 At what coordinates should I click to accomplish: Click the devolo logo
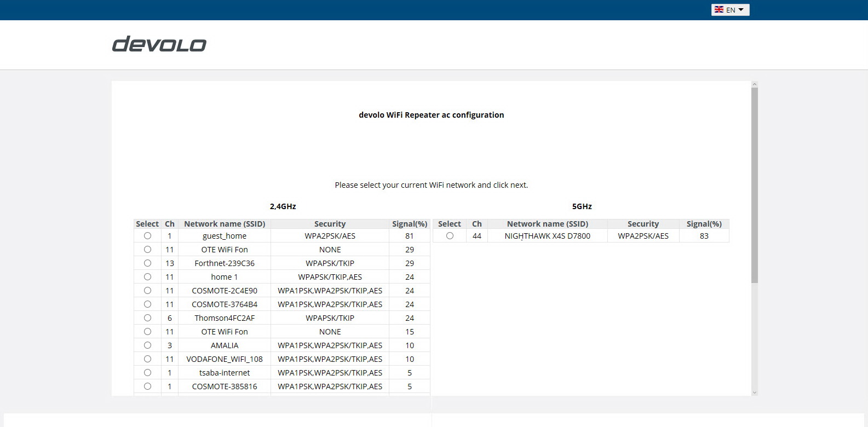(x=159, y=44)
